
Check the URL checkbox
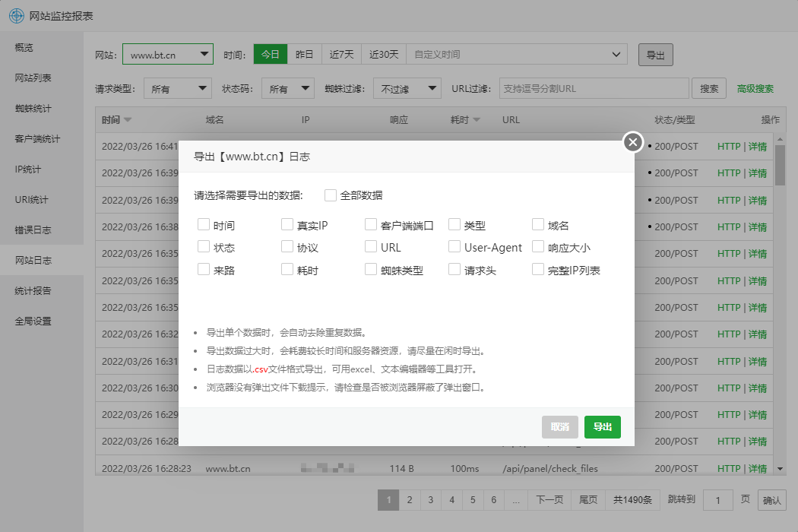pos(371,247)
